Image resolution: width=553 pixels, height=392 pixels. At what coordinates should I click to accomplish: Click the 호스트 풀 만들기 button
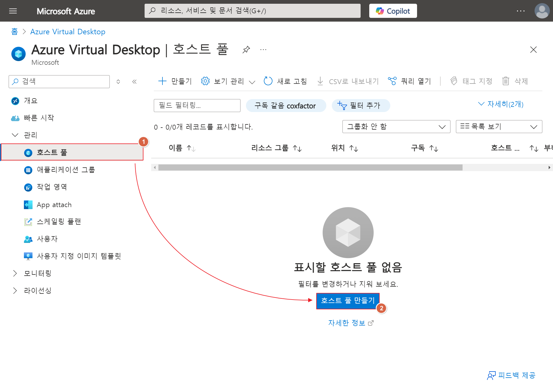[x=348, y=301]
